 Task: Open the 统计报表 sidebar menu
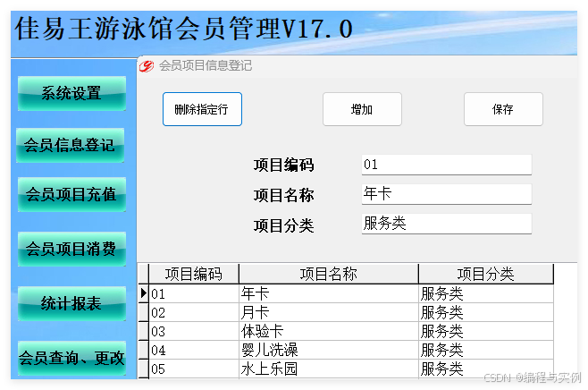(71, 303)
